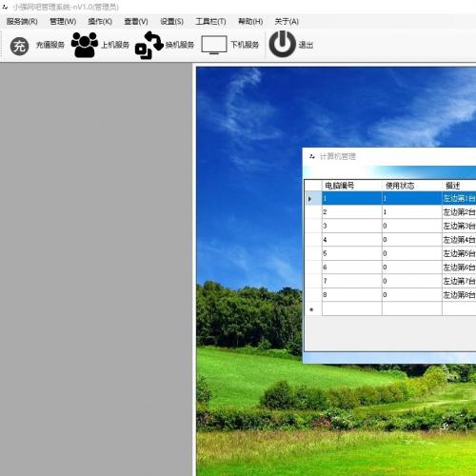Click the 使用状态 cell for computer 2

pyautogui.click(x=412, y=212)
